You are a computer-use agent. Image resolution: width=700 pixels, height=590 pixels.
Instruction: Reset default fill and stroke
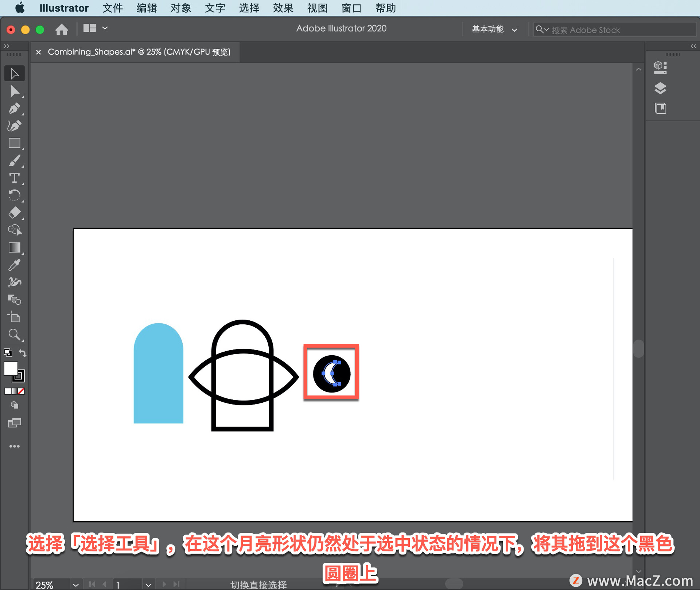[x=8, y=353]
